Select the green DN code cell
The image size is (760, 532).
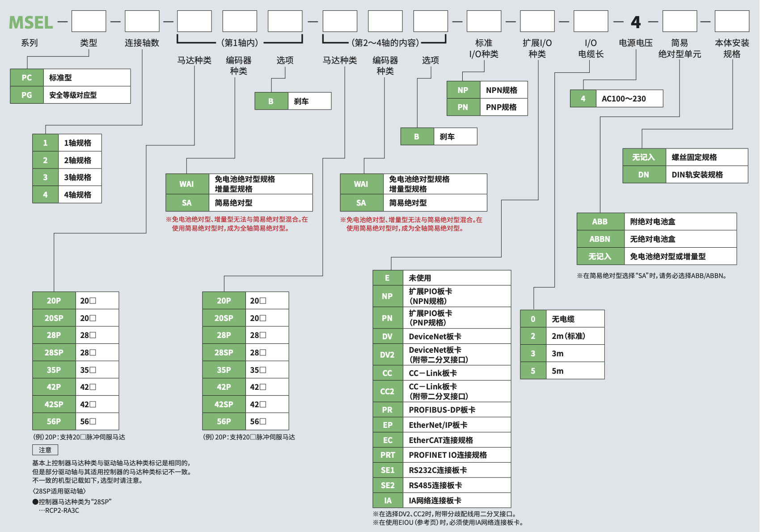644,174
